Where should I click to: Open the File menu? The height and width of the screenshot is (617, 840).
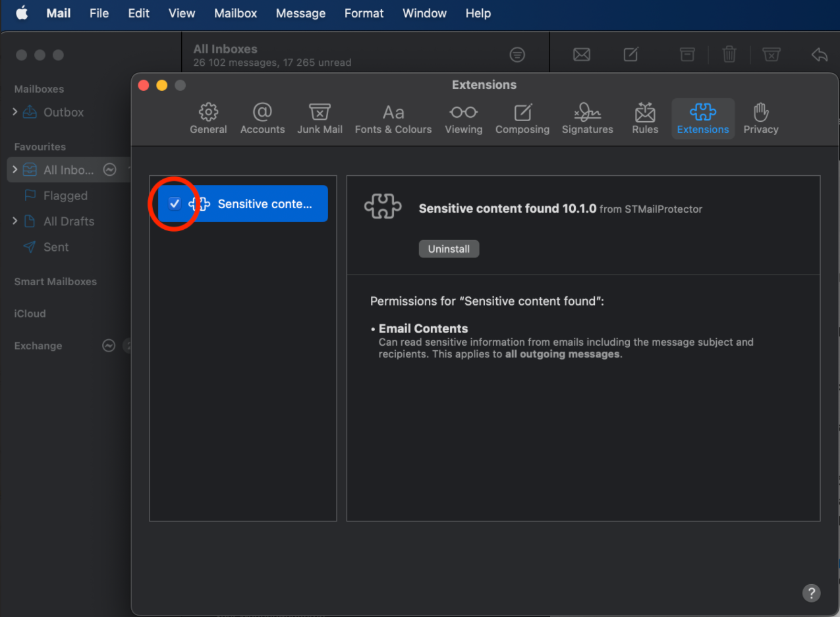tap(99, 13)
